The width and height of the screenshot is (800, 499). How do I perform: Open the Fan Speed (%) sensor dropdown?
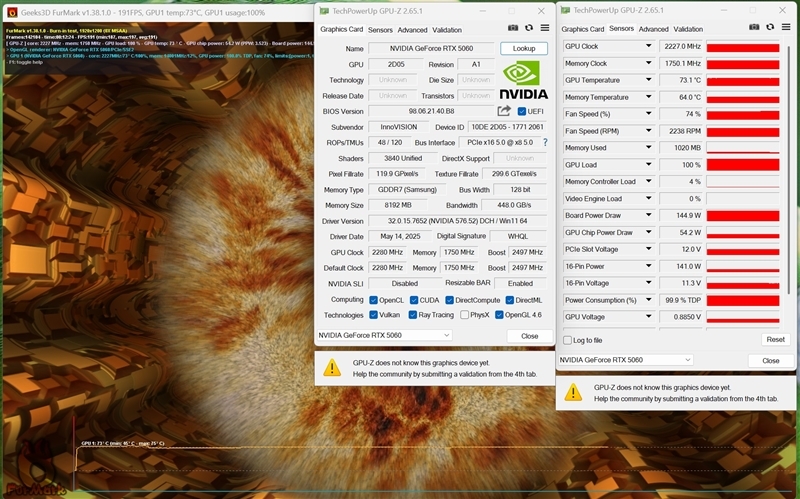[x=648, y=114]
